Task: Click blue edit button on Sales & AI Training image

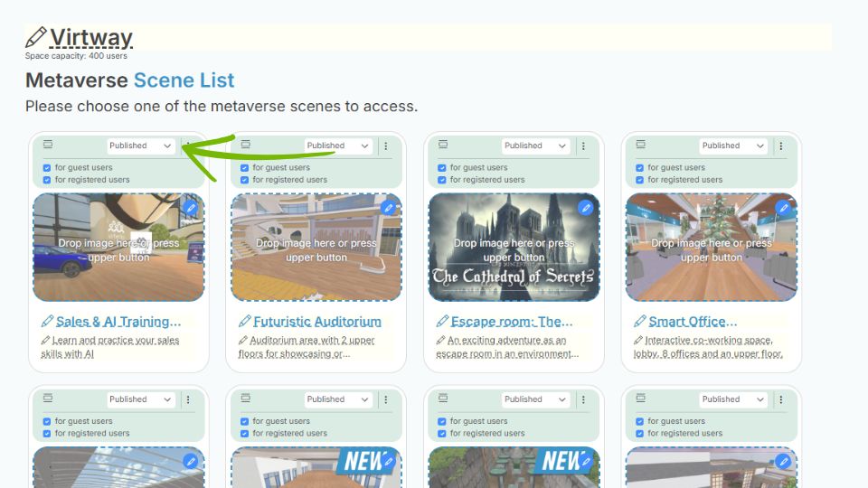Action: [190, 208]
